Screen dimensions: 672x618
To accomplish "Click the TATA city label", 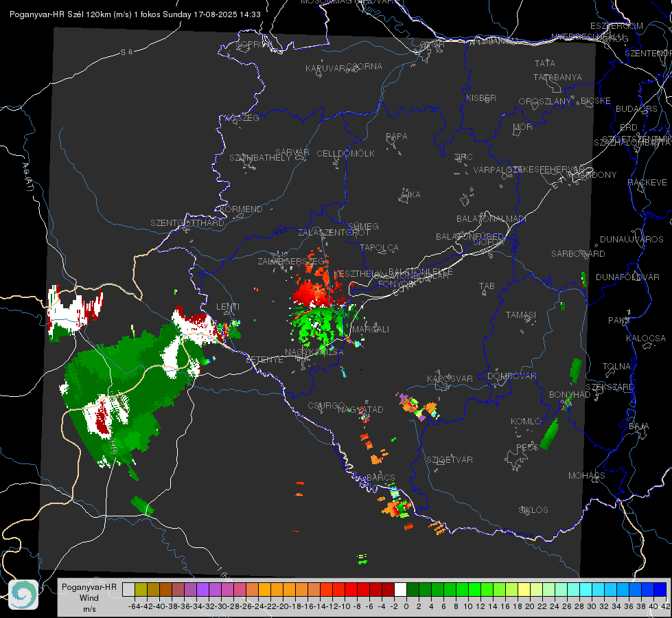I will tap(545, 63).
